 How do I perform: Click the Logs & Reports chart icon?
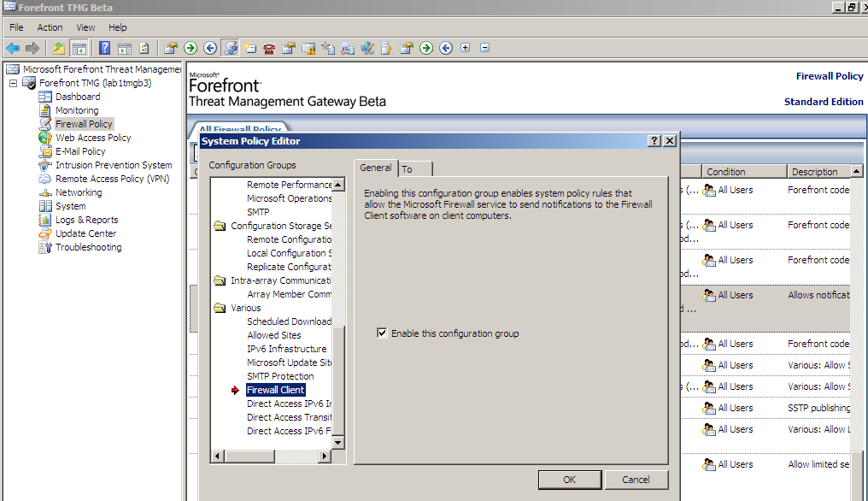45,220
